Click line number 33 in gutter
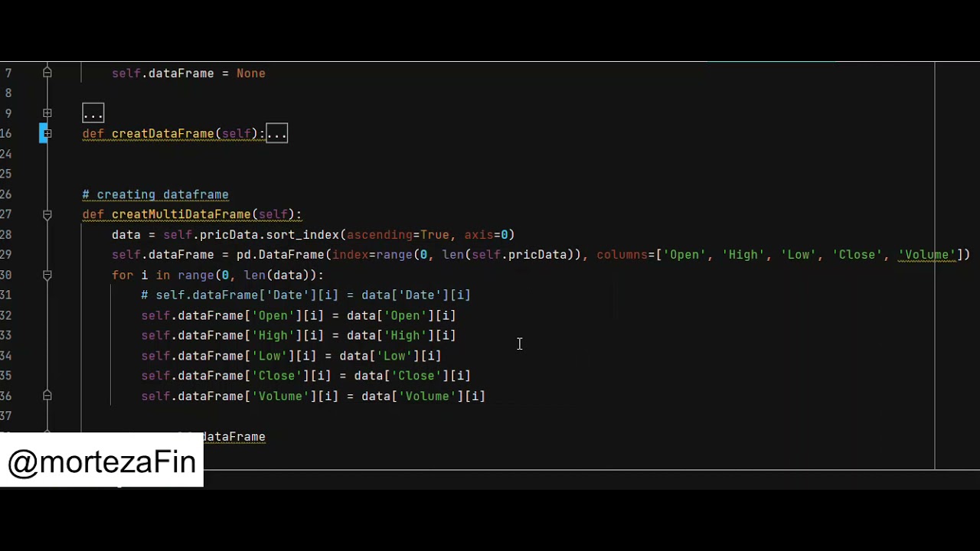 point(6,336)
